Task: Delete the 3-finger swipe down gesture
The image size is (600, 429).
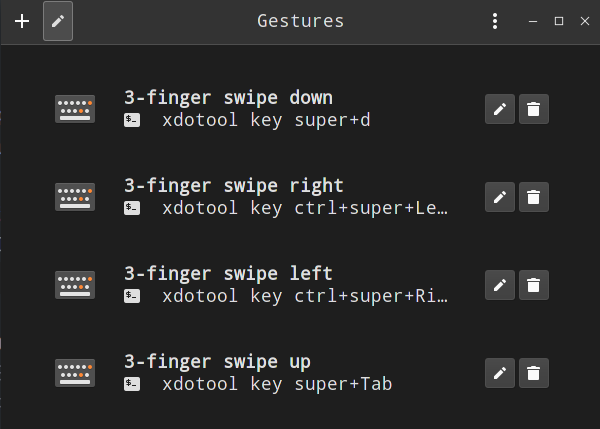Action: click(x=534, y=109)
